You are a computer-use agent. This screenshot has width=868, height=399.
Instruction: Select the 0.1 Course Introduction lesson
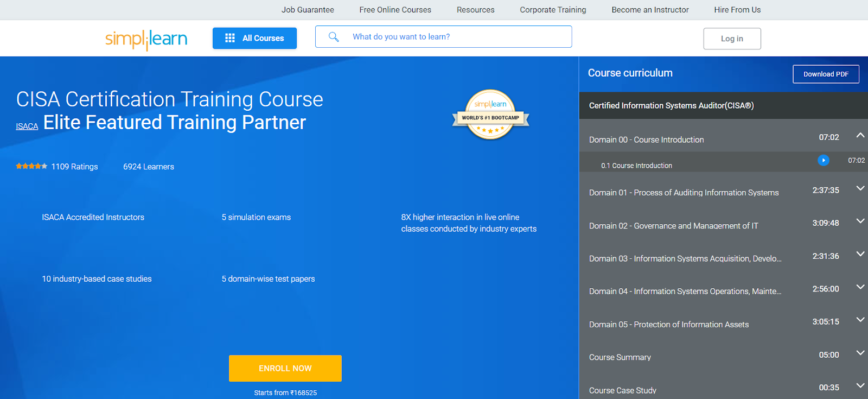pyautogui.click(x=636, y=166)
